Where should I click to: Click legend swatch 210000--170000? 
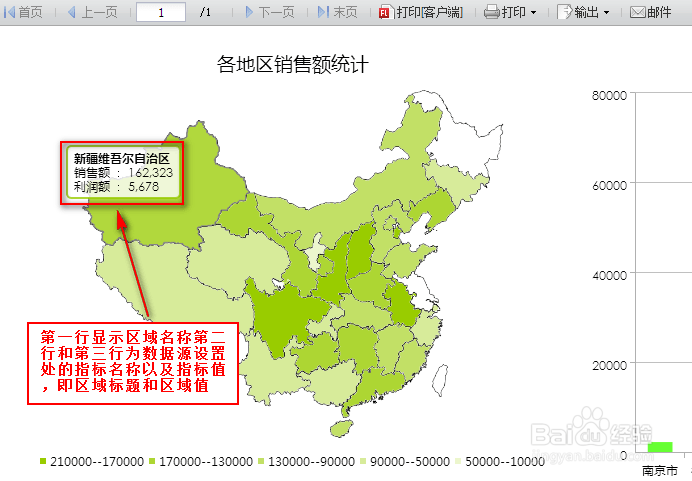click(x=43, y=461)
